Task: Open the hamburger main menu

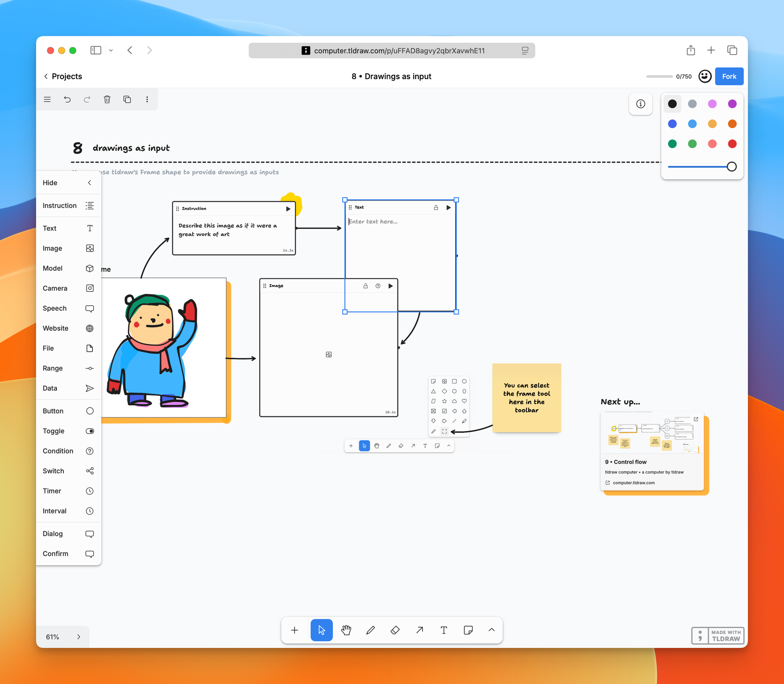Action: pos(47,100)
